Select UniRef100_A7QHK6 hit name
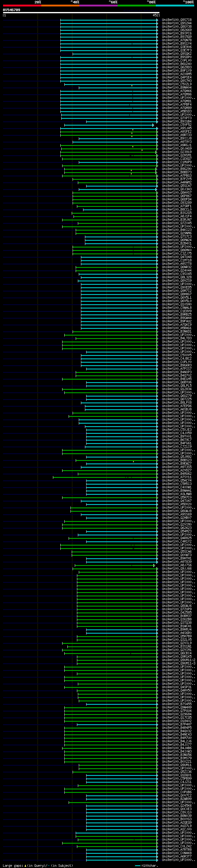 (177, 91)
